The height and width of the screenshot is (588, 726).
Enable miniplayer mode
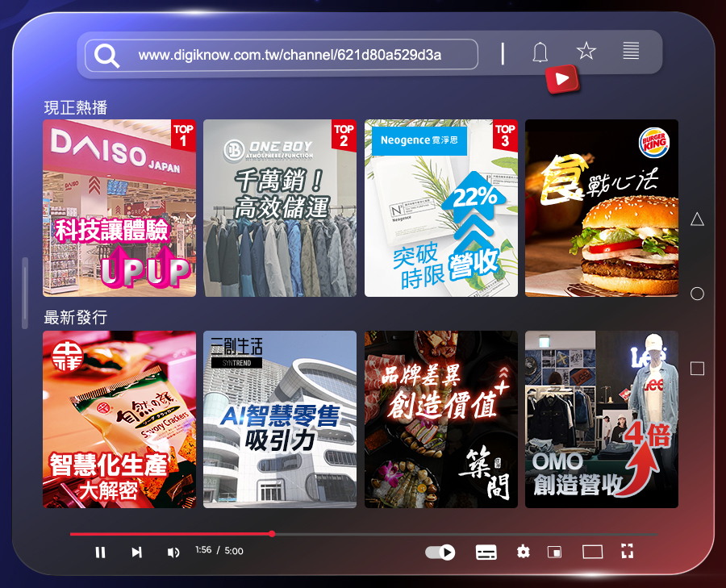click(x=554, y=552)
